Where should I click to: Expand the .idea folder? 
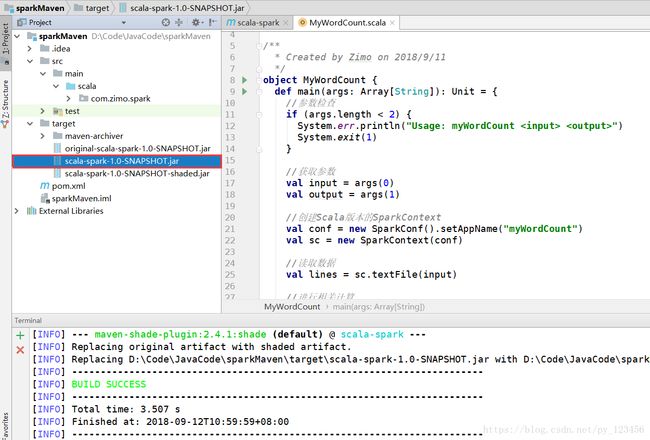29,49
